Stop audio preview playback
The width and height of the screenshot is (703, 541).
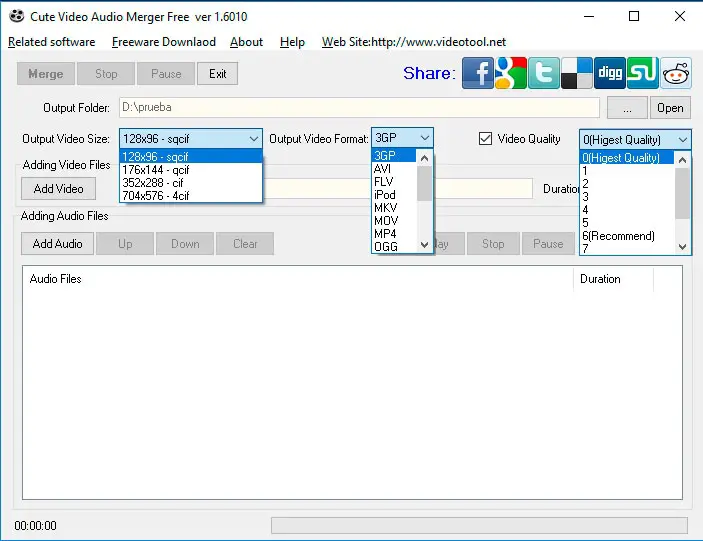tap(493, 244)
